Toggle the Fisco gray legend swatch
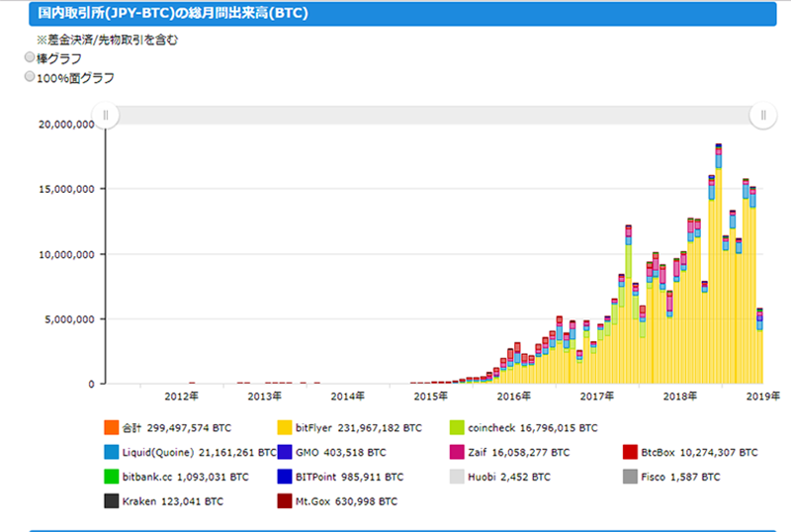Screen dimensions: 791x532 [630, 477]
